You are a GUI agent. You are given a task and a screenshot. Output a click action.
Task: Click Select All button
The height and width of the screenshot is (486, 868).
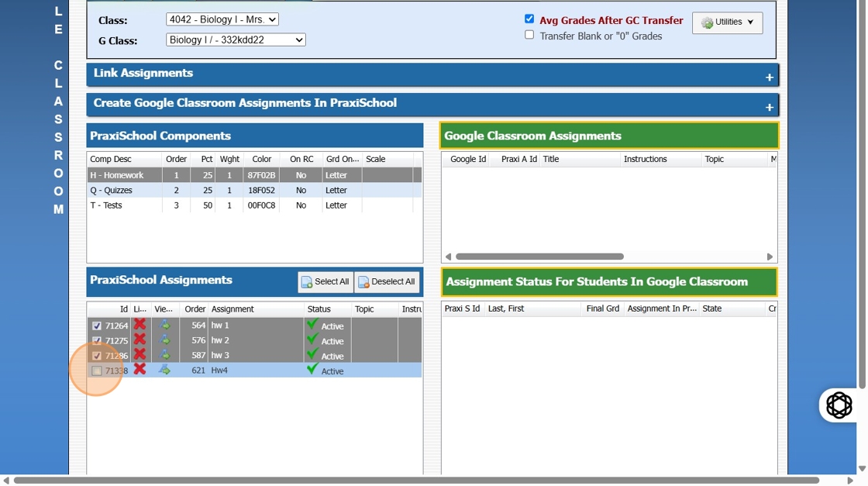(325, 281)
